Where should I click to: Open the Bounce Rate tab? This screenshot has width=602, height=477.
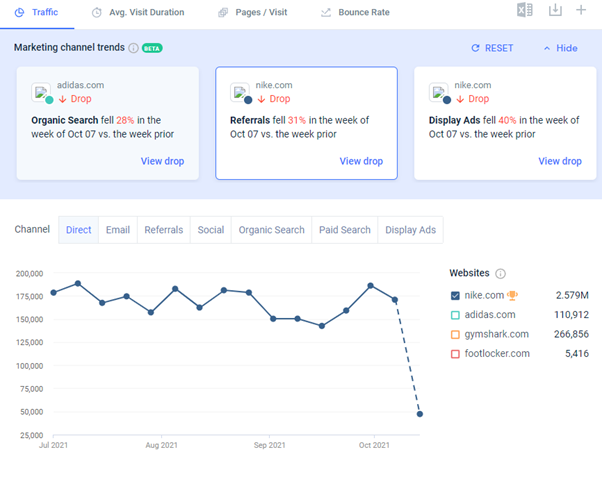coord(355,12)
